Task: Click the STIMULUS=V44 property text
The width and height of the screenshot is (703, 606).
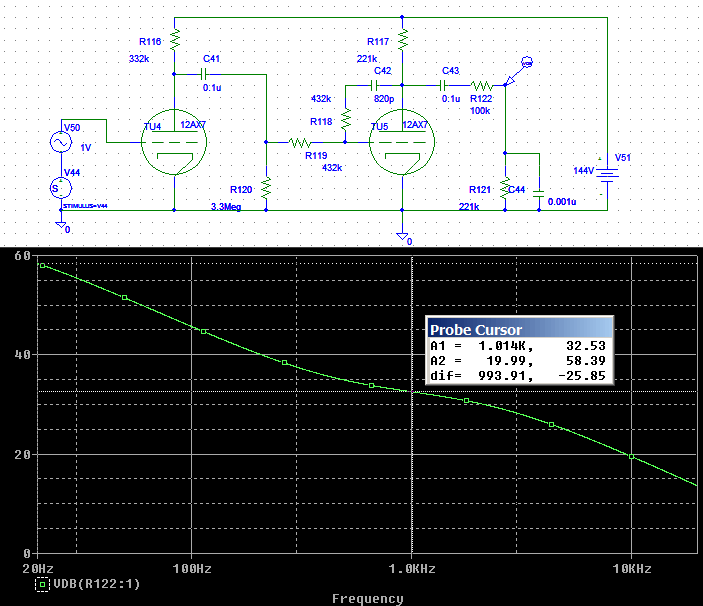Action: pos(85,206)
